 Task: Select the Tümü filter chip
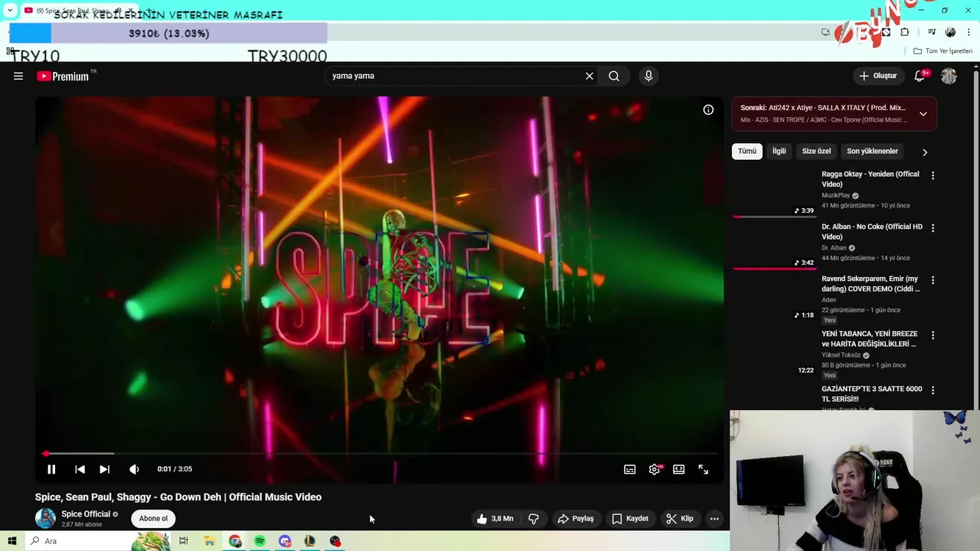click(747, 151)
